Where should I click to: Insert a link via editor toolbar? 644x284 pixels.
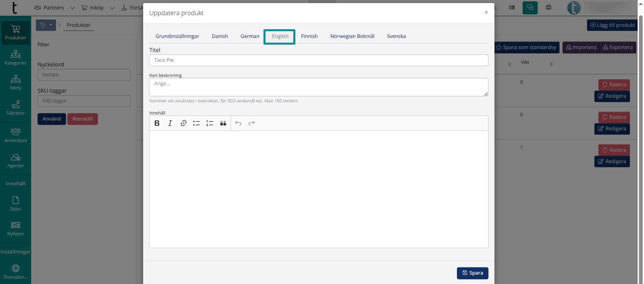183,123
